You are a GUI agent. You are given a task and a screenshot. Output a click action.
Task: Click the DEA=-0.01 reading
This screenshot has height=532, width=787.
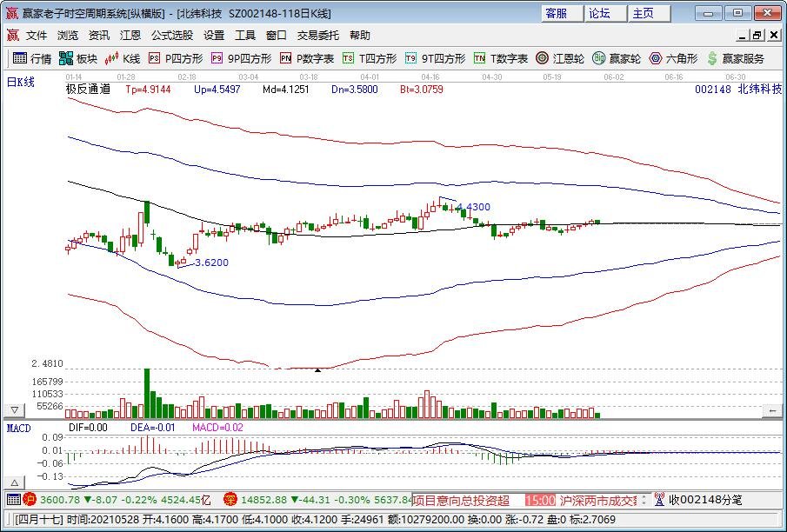point(152,428)
